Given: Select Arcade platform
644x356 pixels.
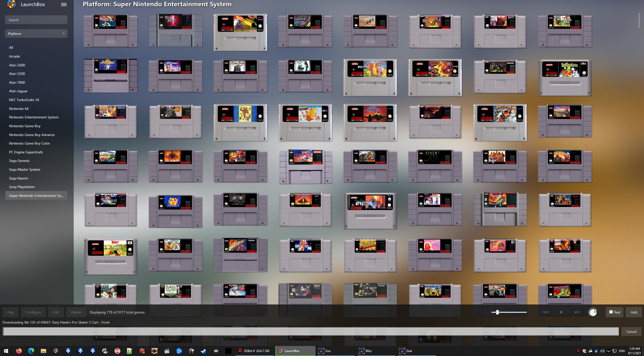Looking at the screenshot, I should pyautogui.click(x=14, y=56).
